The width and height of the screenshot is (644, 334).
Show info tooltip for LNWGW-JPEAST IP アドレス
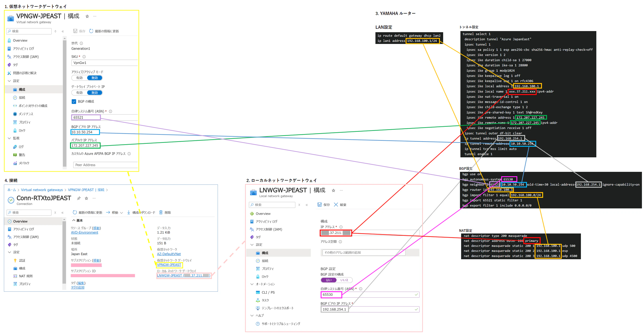point(341,227)
